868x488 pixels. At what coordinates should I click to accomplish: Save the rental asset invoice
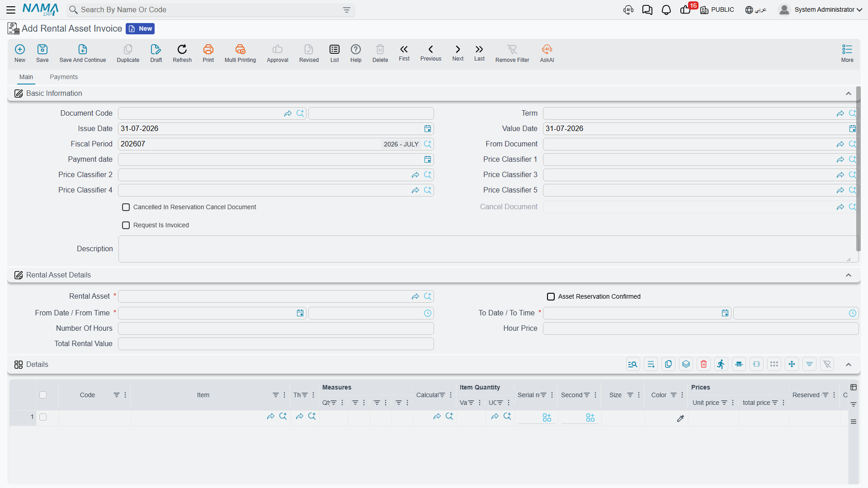(42, 53)
